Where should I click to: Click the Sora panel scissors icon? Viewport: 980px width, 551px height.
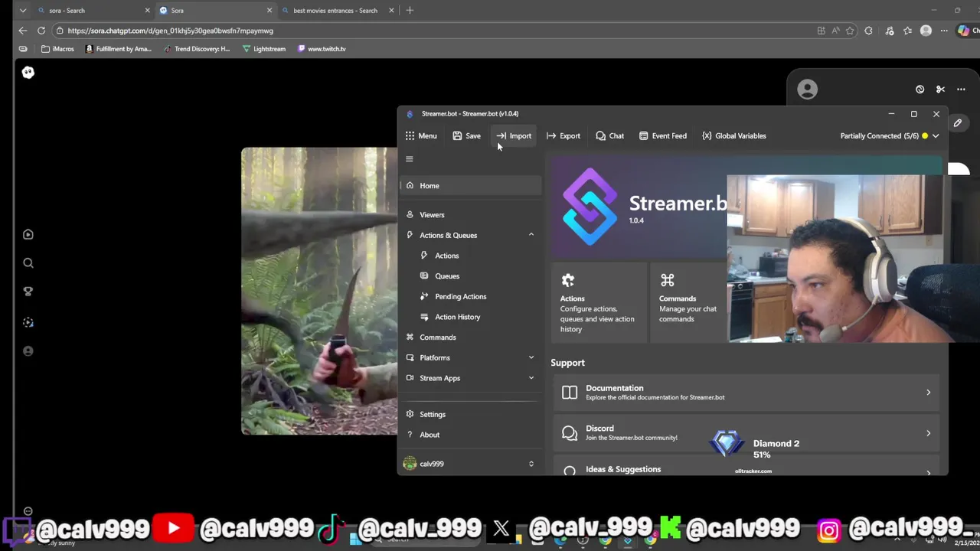(x=940, y=90)
